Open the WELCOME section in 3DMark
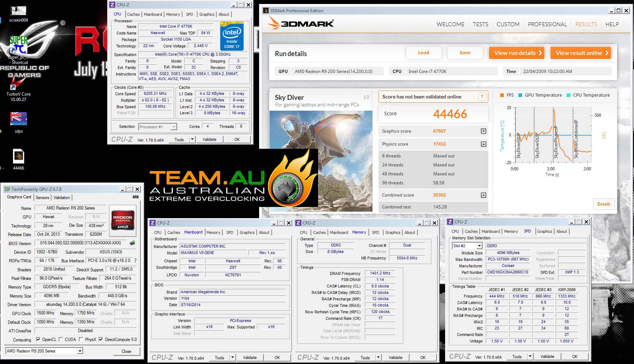This screenshot has width=634, height=364. (x=450, y=24)
